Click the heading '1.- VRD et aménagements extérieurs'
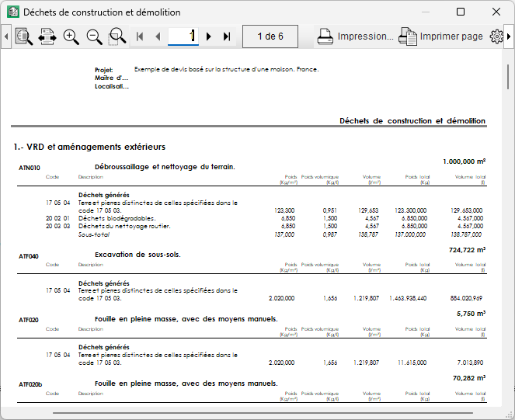 [x=89, y=147]
